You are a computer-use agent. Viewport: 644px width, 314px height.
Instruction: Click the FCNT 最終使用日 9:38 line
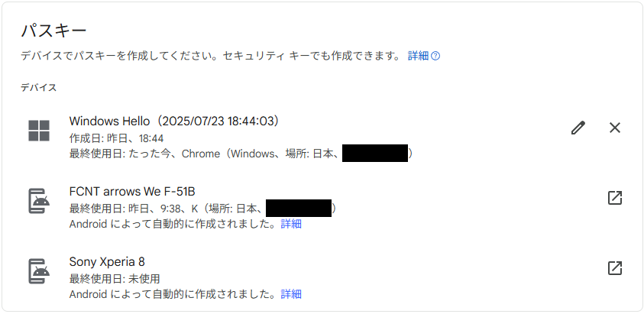(x=203, y=209)
